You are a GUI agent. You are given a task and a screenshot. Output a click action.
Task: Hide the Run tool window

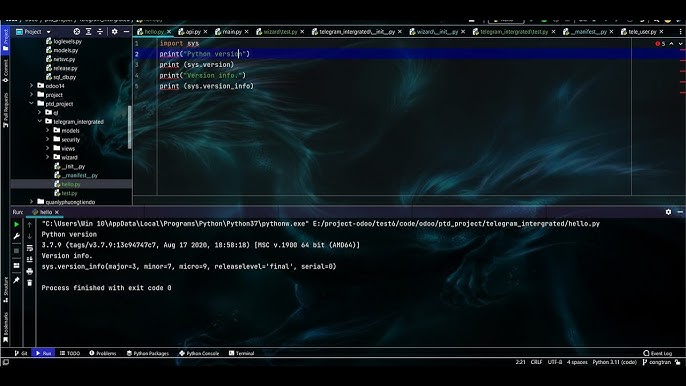(x=680, y=212)
